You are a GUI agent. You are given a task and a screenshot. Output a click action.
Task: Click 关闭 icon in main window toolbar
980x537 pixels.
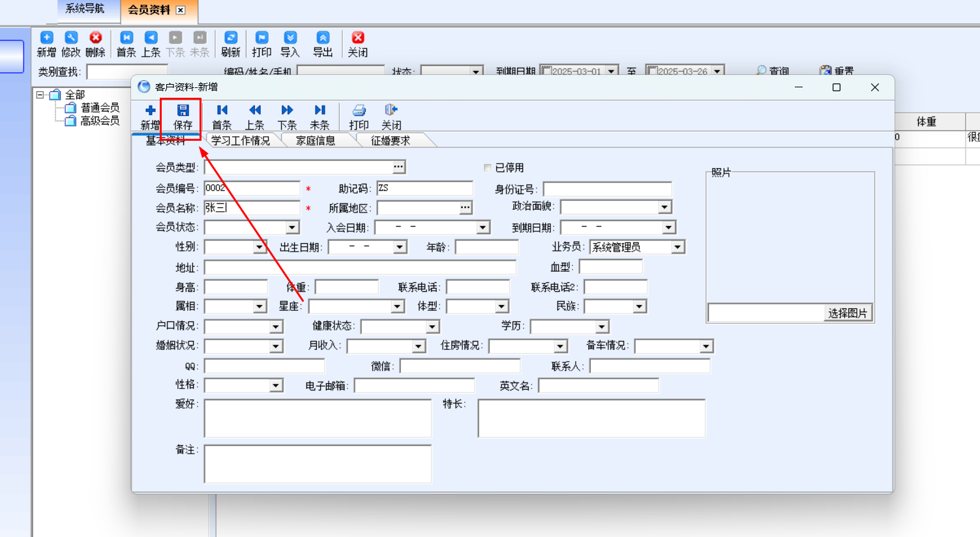(358, 38)
